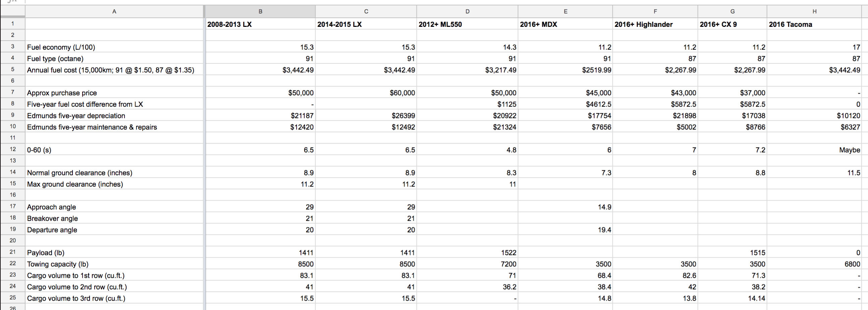
Task: Select the column F header
Action: tap(655, 11)
